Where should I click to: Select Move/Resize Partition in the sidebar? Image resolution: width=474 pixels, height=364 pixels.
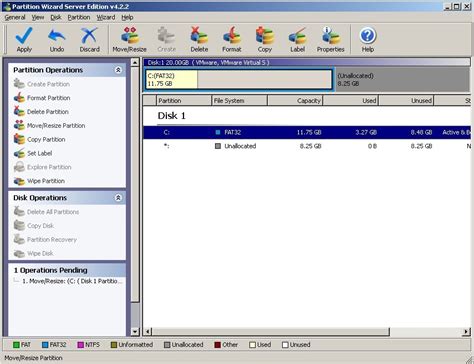[49, 126]
